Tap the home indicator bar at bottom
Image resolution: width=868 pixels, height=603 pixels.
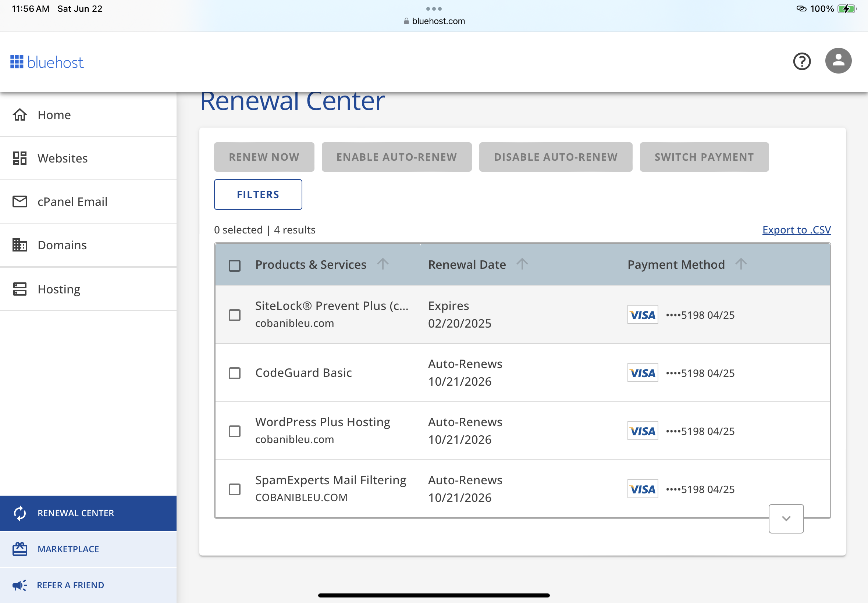434,595
